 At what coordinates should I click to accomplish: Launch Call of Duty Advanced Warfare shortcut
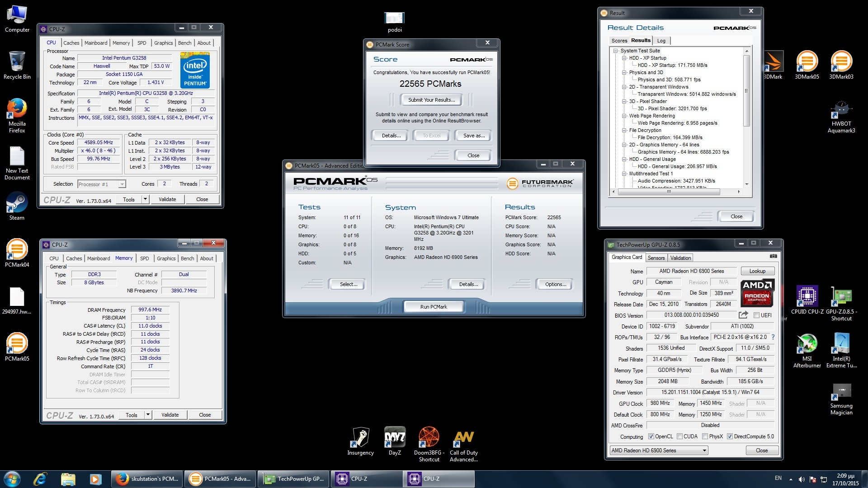click(463, 445)
